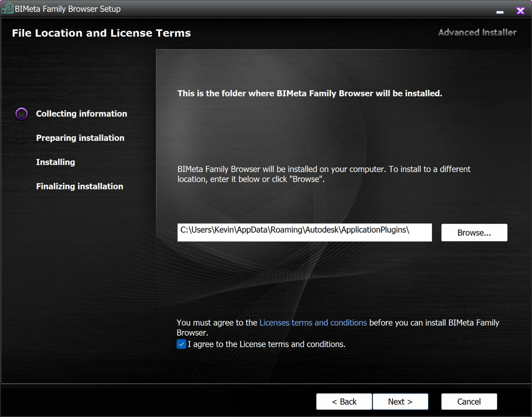Viewport: 532px width, 417px height.
Task: Proceed by clicking Next >
Action: 400,402
